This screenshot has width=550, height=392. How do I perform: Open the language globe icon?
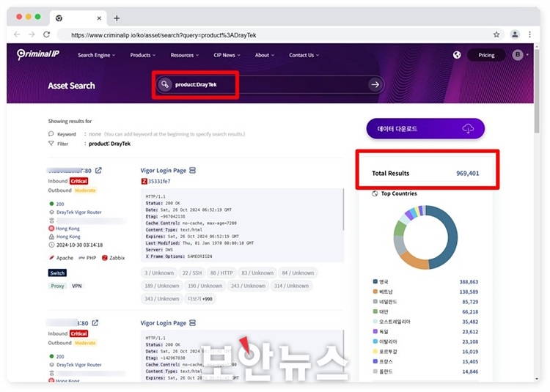[x=457, y=55]
